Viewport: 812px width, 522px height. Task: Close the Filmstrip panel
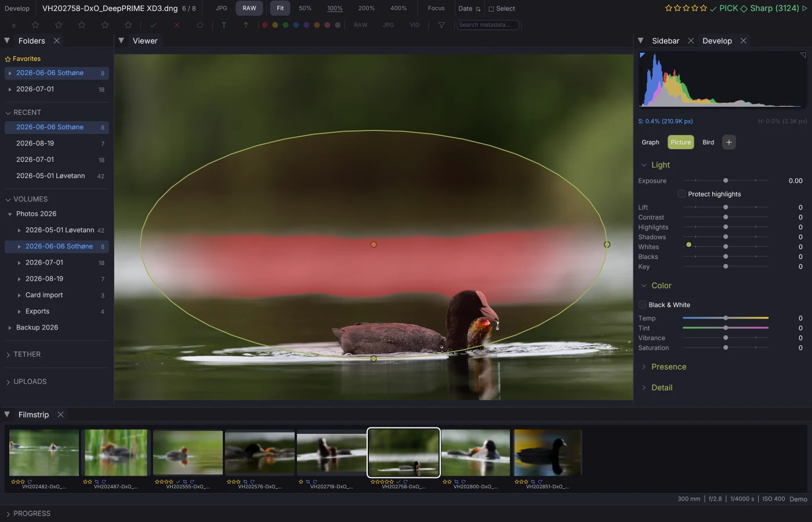pyautogui.click(x=60, y=415)
